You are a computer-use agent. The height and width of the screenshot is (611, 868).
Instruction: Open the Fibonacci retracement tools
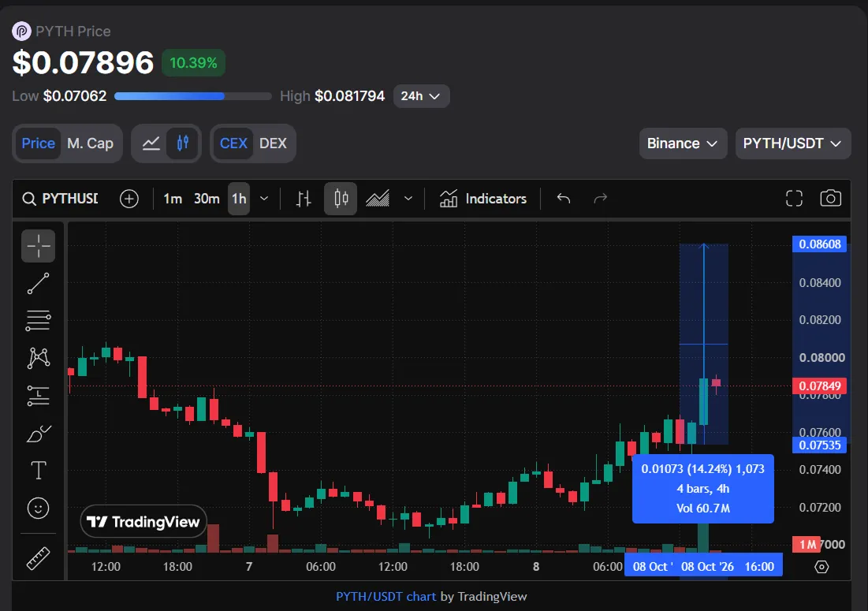(38, 320)
